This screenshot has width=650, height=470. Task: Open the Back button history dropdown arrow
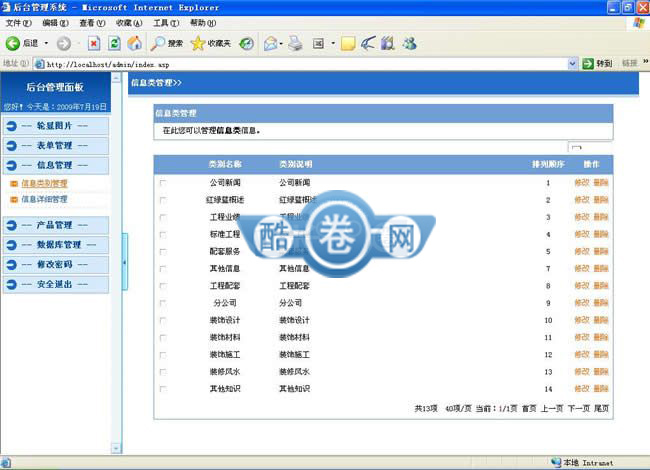click(x=46, y=43)
